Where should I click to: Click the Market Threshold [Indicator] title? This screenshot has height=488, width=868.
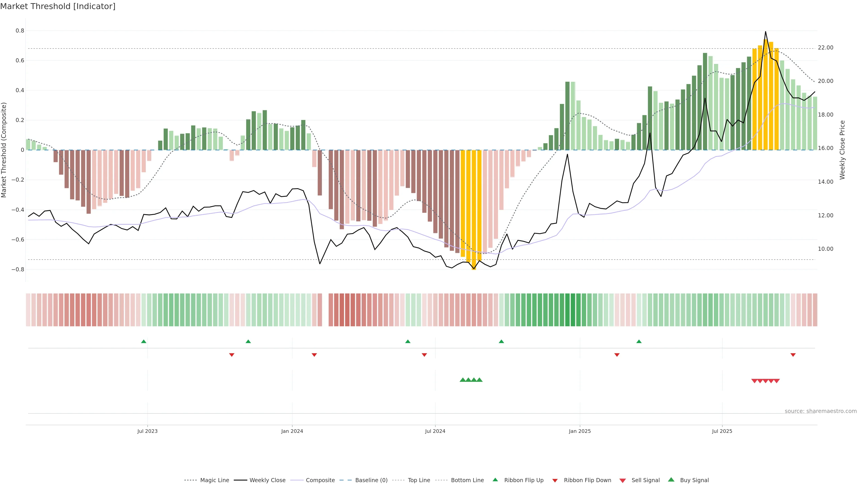point(58,6)
